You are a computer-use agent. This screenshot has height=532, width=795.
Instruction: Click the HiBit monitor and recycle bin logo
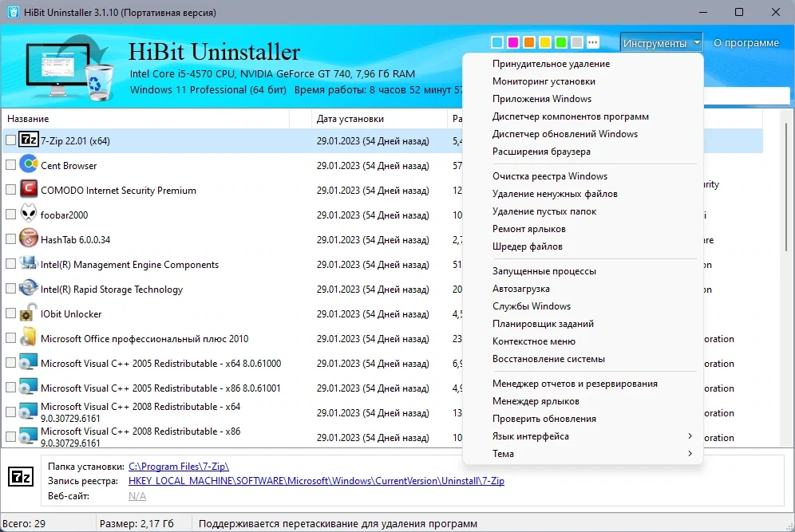[x=70, y=66]
